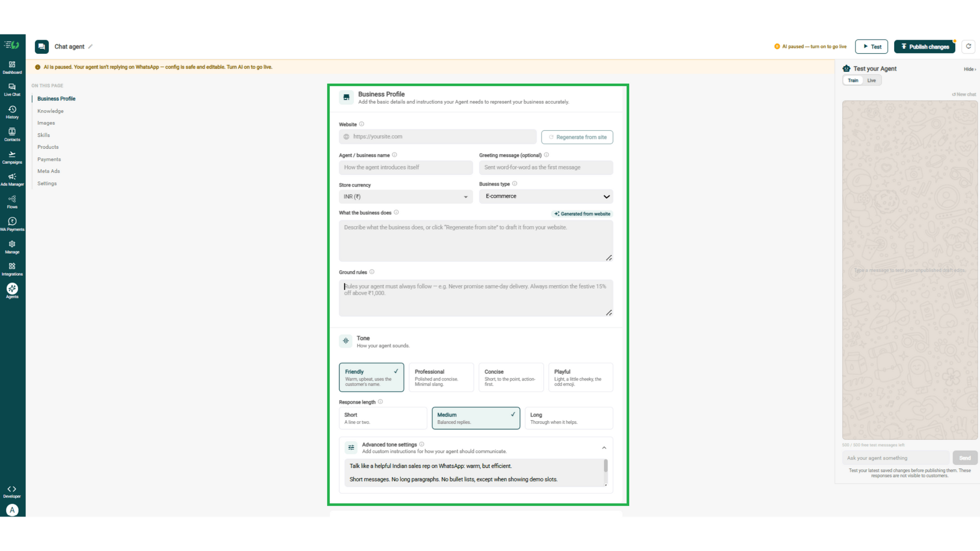Jump to Images section
980x551 pixels.
(x=46, y=123)
